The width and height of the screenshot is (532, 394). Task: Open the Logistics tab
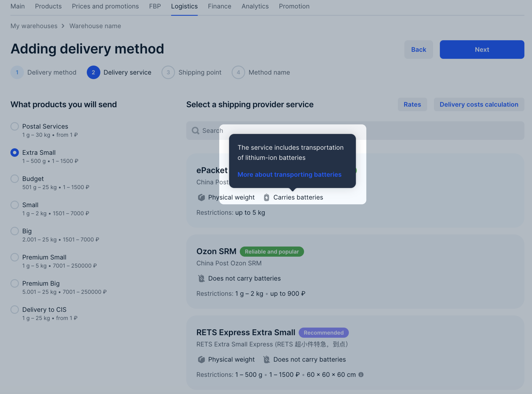tap(184, 6)
